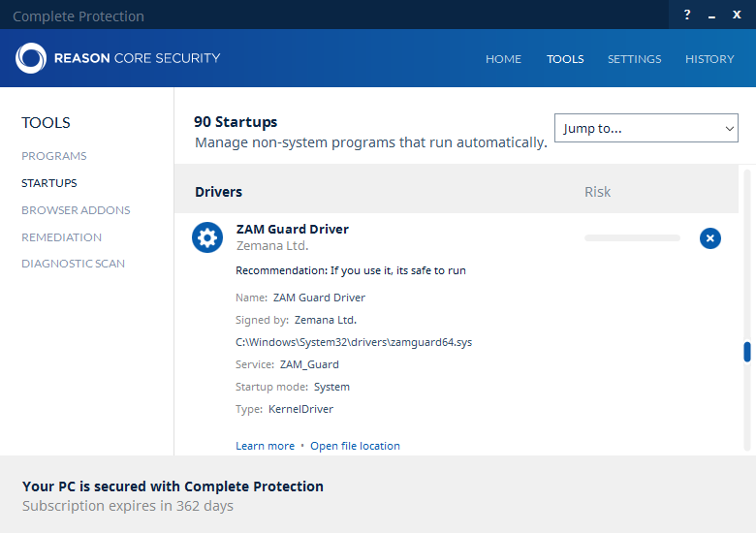
Task: Click the Reason Core Security logo icon
Action: click(x=31, y=58)
